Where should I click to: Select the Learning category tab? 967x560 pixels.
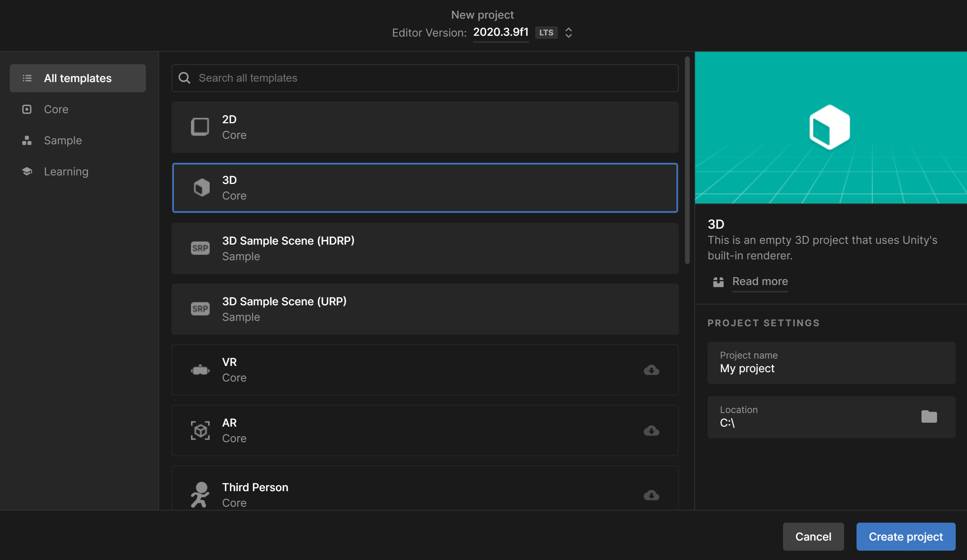(66, 171)
